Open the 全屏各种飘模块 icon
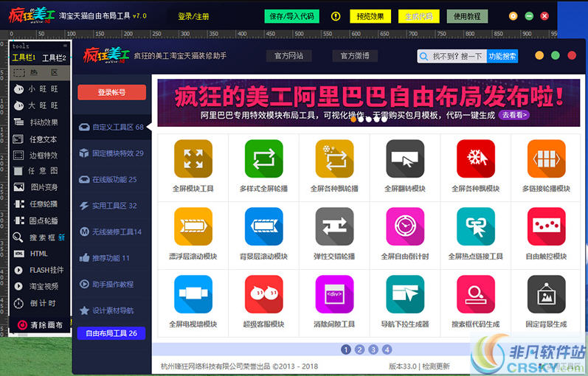Image resolution: width=588 pixels, height=376 pixels. pos(476,159)
